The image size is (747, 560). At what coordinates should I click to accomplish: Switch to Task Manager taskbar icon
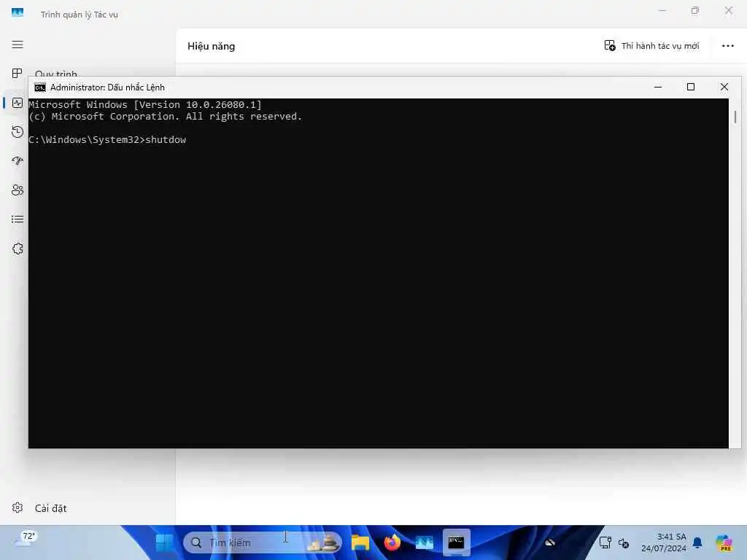click(424, 542)
